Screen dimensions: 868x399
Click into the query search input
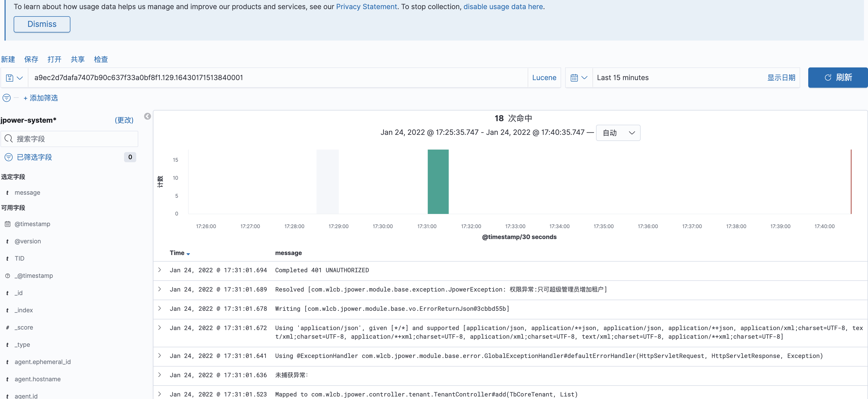click(278, 78)
